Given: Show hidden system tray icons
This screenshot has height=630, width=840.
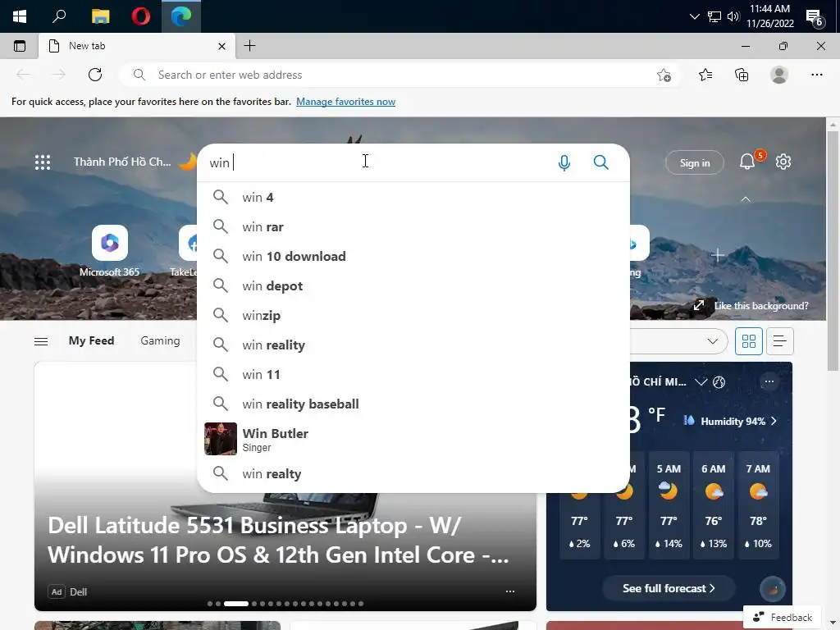Looking at the screenshot, I should click(694, 16).
